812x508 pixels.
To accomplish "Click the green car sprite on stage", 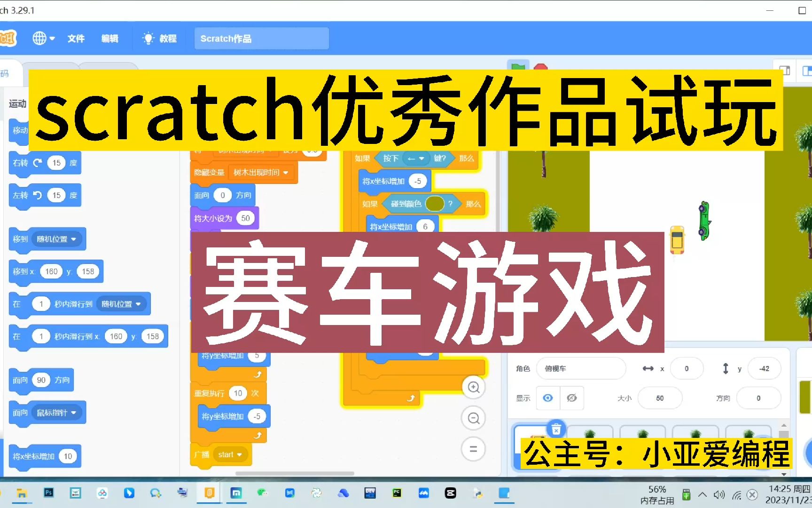I will pos(704,221).
